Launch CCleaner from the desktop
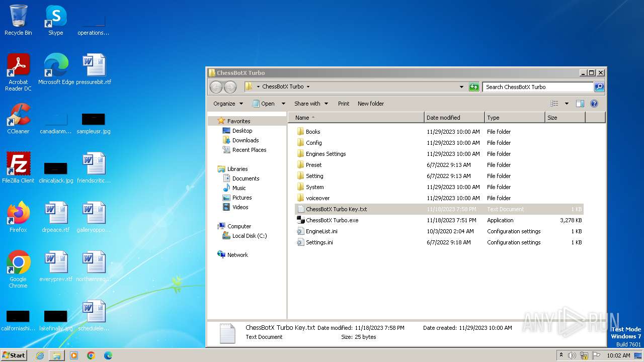 [18, 118]
